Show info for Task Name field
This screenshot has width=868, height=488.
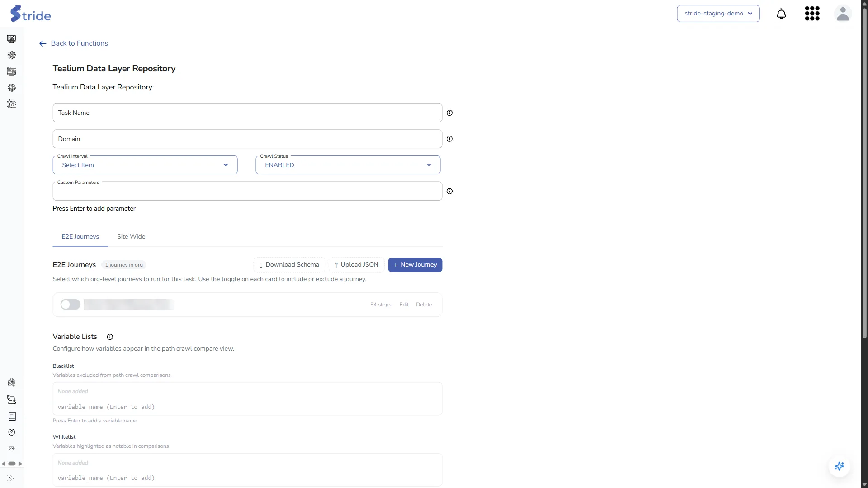(x=449, y=113)
